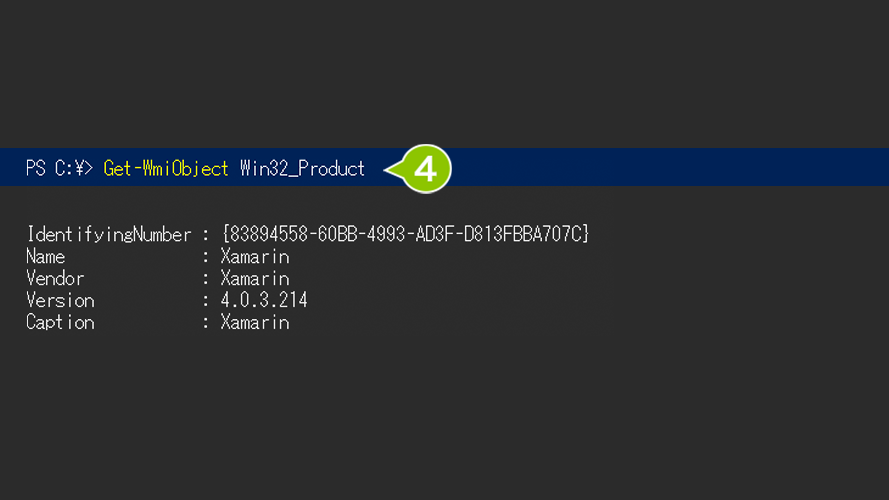This screenshot has width=889, height=500.
Task: Click the Xamarin value beside Vendor
Action: [x=255, y=278]
